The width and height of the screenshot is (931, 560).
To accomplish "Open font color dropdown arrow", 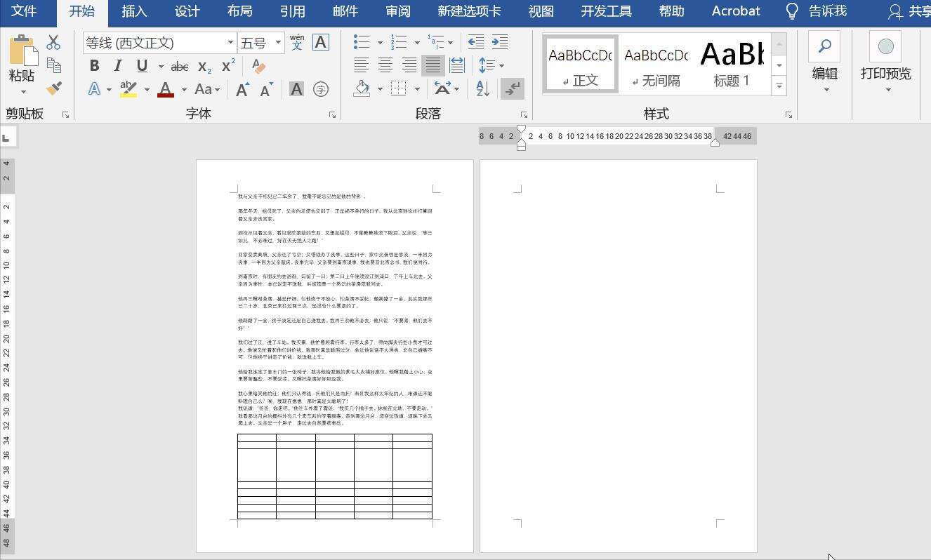I will (x=184, y=90).
